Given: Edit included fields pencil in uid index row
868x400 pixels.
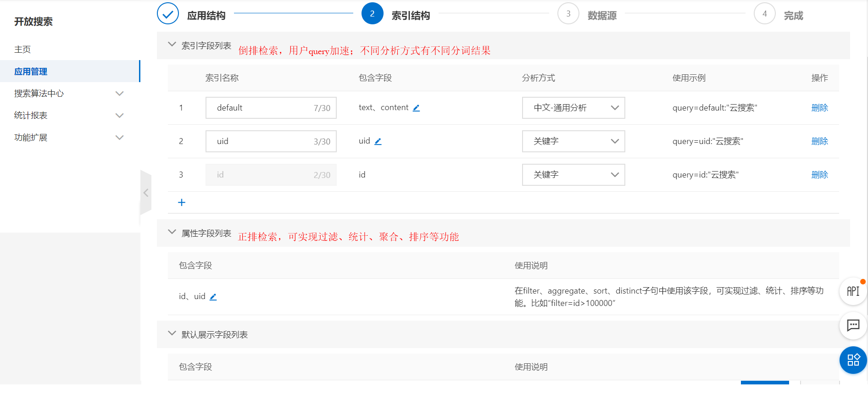Looking at the screenshot, I should coord(378,141).
